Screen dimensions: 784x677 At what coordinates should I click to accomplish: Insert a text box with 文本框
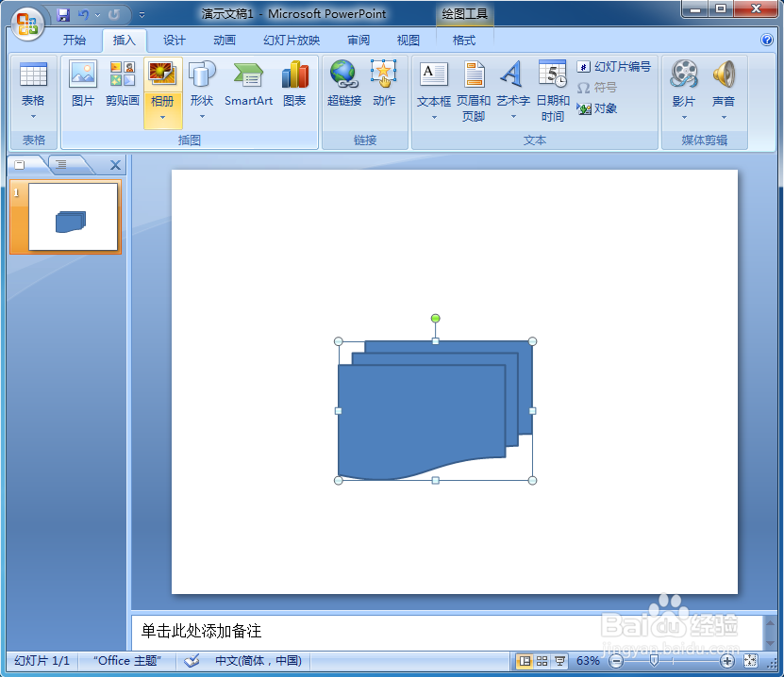[x=433, y=74]
